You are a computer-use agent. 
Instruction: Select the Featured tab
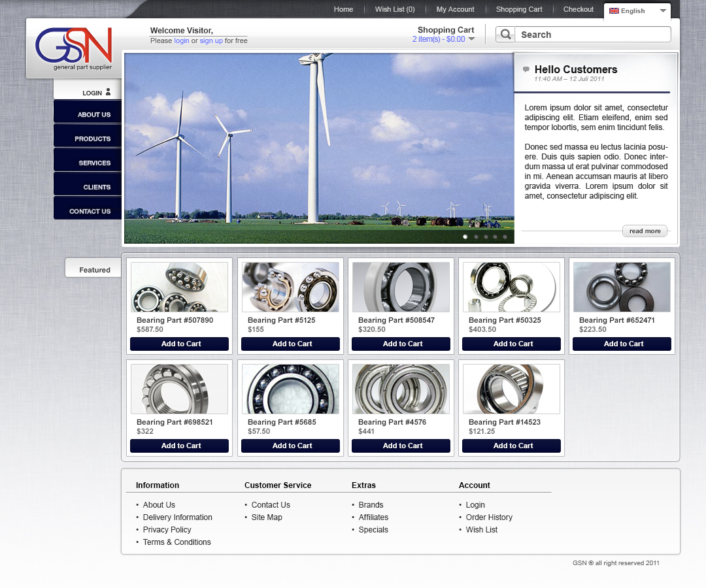coord(94,269)
